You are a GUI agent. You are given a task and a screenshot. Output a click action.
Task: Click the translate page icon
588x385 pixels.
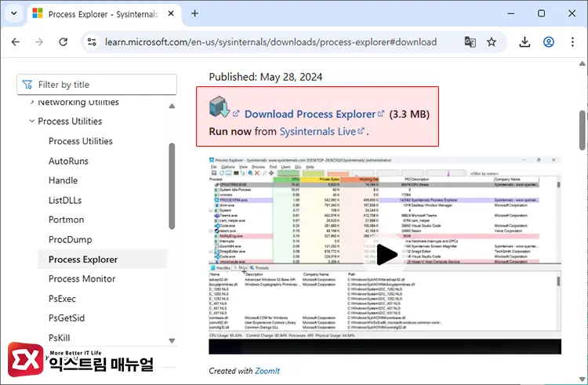point(470,42)
